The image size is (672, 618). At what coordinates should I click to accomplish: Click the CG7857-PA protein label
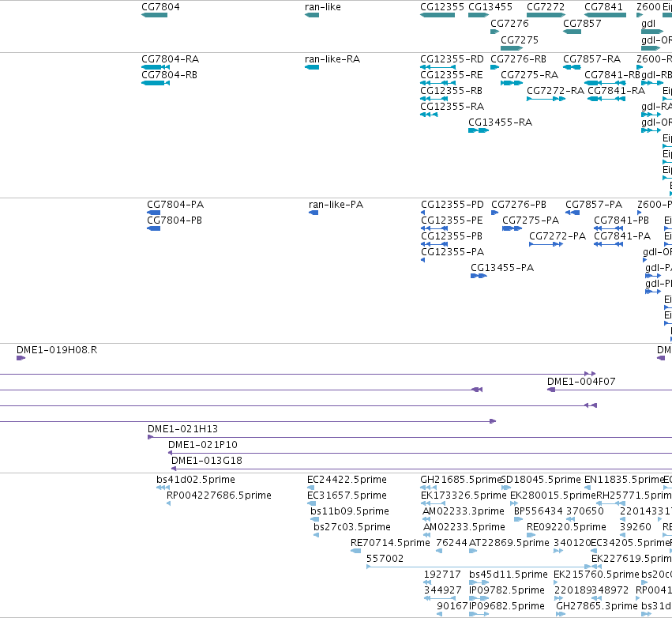594,204
